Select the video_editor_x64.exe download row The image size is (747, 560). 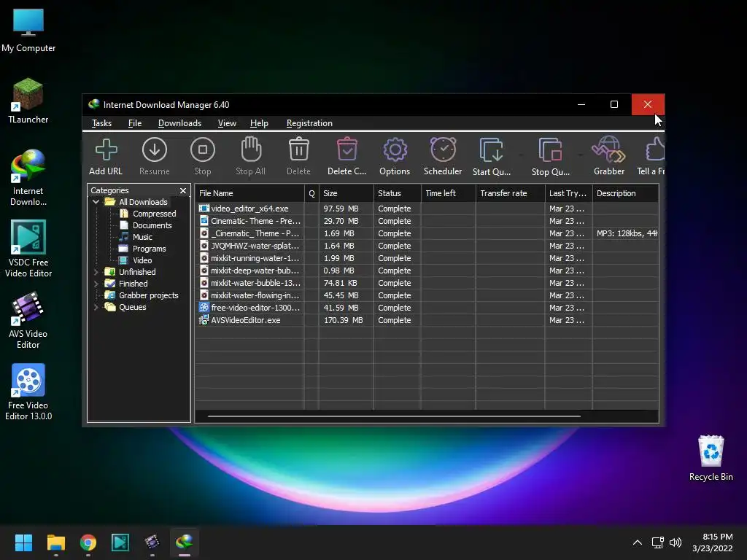[x=426, y=209]
